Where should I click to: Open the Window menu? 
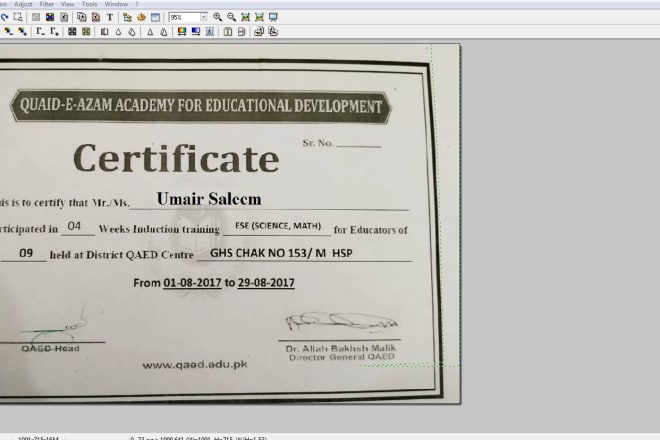[116, 4]
